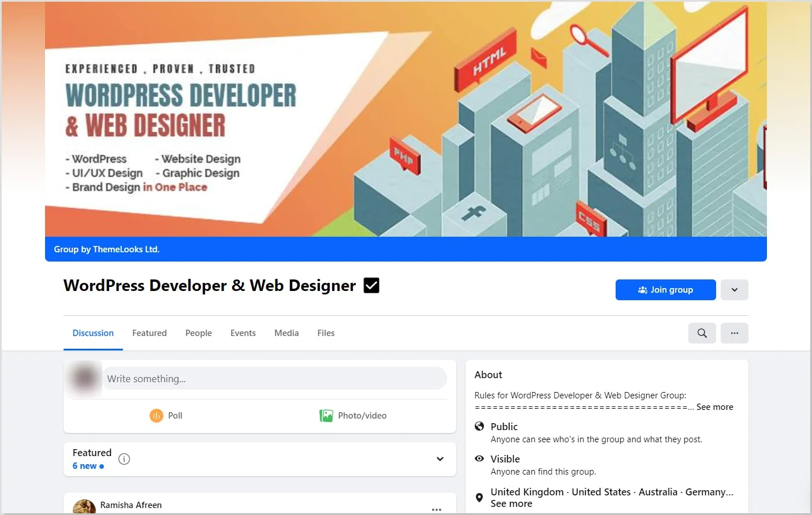Open options menu on Ramisha Afreen's post

(x=437, y=509)
